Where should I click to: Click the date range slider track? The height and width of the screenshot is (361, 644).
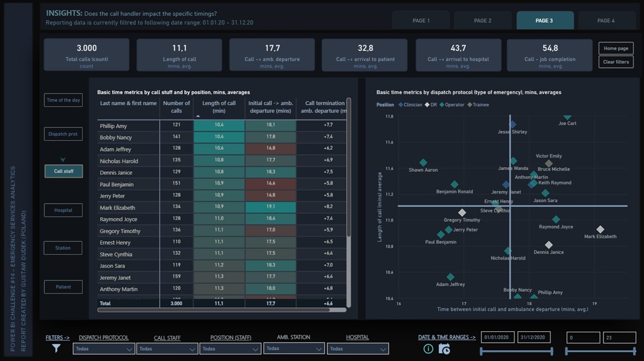(x=516, y=351)
